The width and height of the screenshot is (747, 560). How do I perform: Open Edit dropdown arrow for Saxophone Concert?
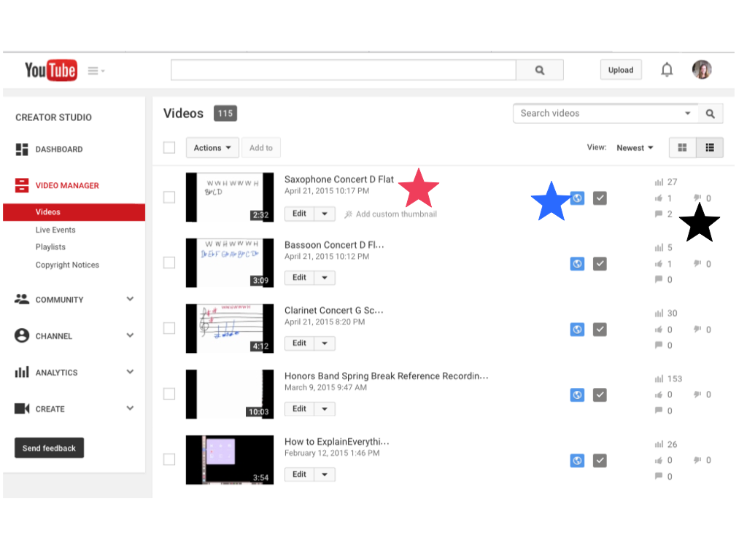(325, 214)
